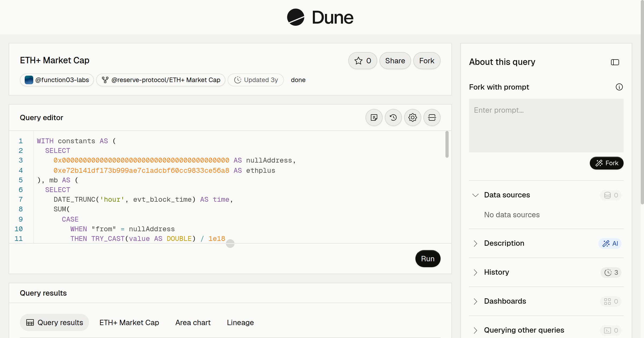Viewport: 644px width, 338px height.
Task: Open the Area chart tab
Action: point(193,322)
